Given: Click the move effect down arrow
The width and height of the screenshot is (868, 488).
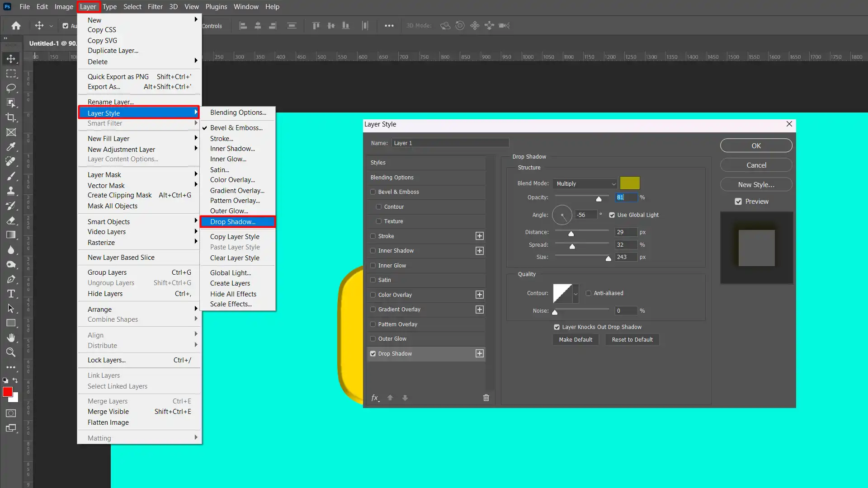Looking at the screenshot, I should pos(405,398).
